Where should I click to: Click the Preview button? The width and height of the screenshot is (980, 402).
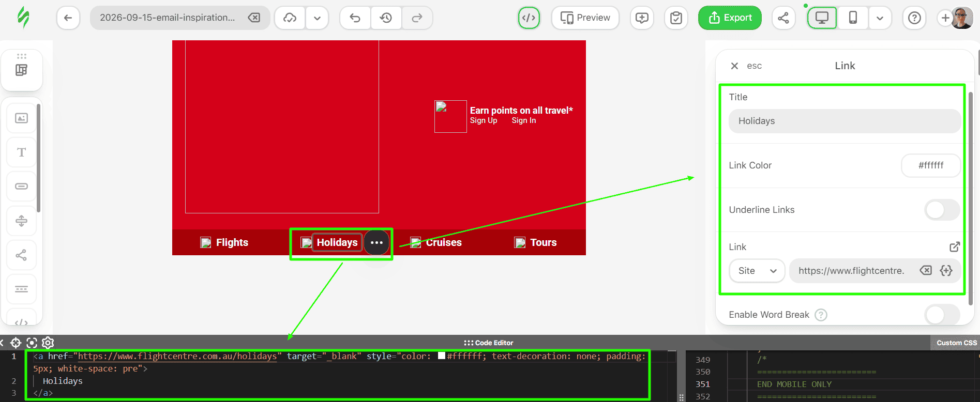click(585, 18)
